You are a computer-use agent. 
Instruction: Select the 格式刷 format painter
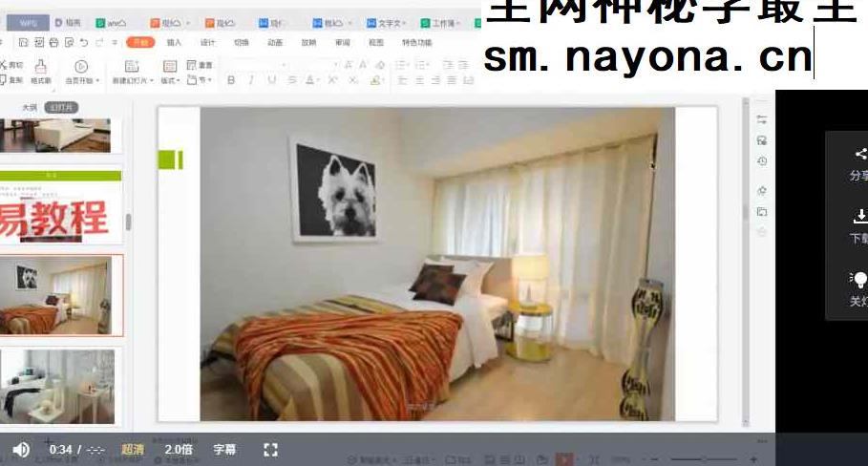tap(40, 72)
